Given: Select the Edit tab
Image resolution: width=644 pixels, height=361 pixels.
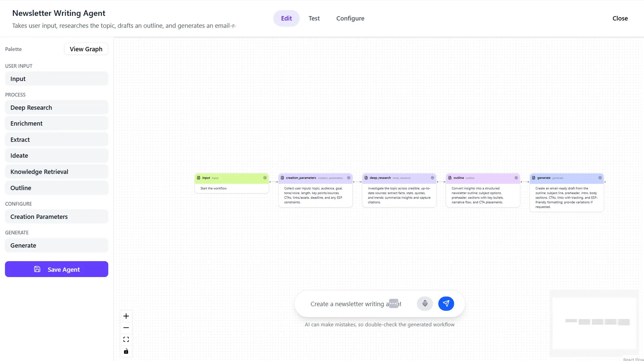Looking at the screenshot, I should pyautogui.click(x=286, y=18).
